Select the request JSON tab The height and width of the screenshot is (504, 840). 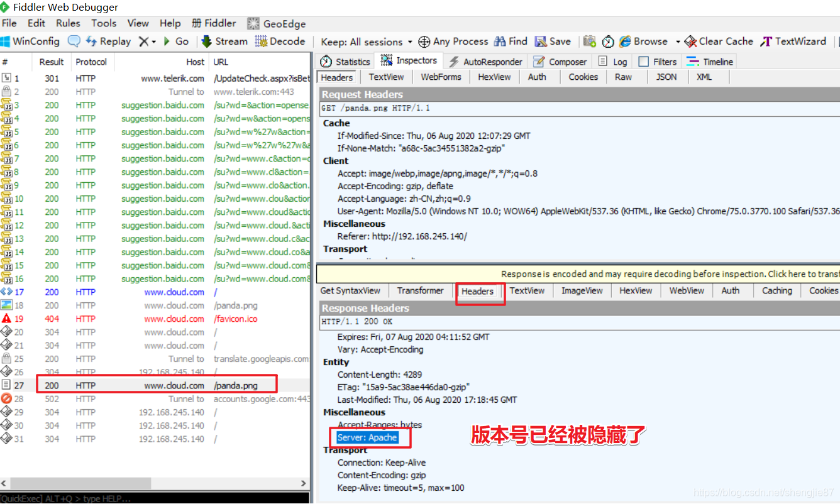(x=666, y=77)
